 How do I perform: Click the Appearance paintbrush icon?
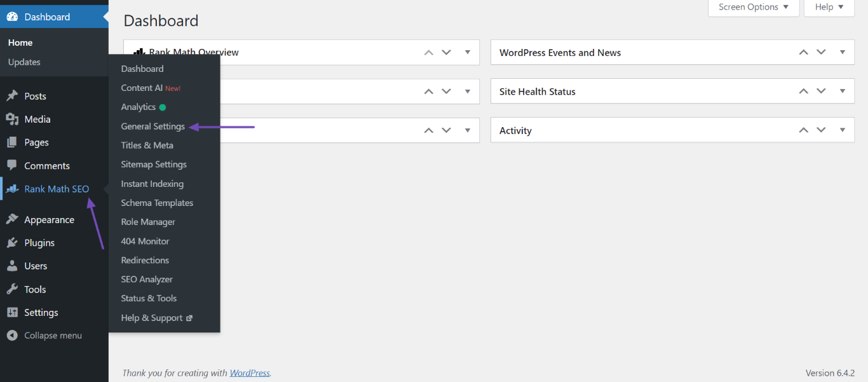(12, 219)
